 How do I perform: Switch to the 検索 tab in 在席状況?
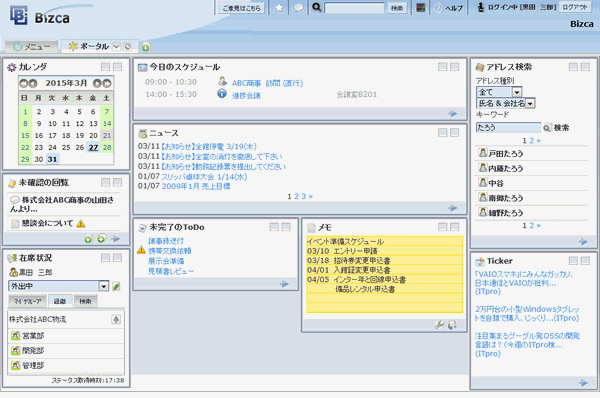click(85, 301)
